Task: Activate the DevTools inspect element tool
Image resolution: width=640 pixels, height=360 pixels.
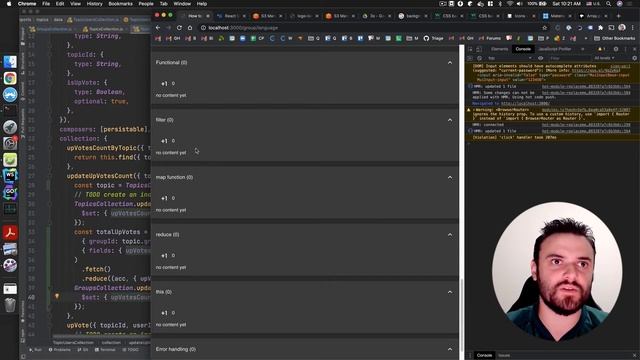Action: (x=470, y=49)
